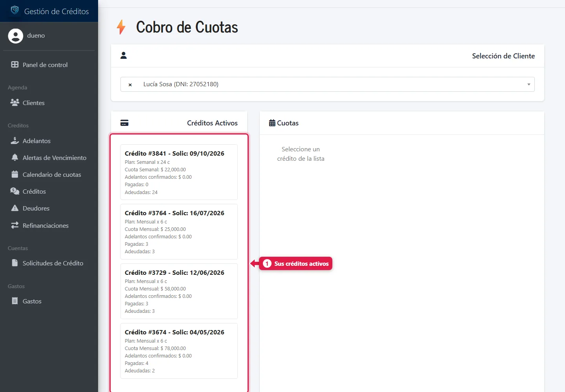Go to Deudores list
The width and height of the screenshot is (565, 392).
click(49, 208)
